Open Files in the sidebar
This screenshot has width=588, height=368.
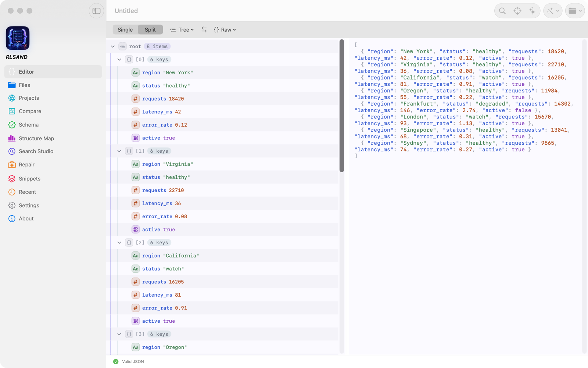pos(53,85)
